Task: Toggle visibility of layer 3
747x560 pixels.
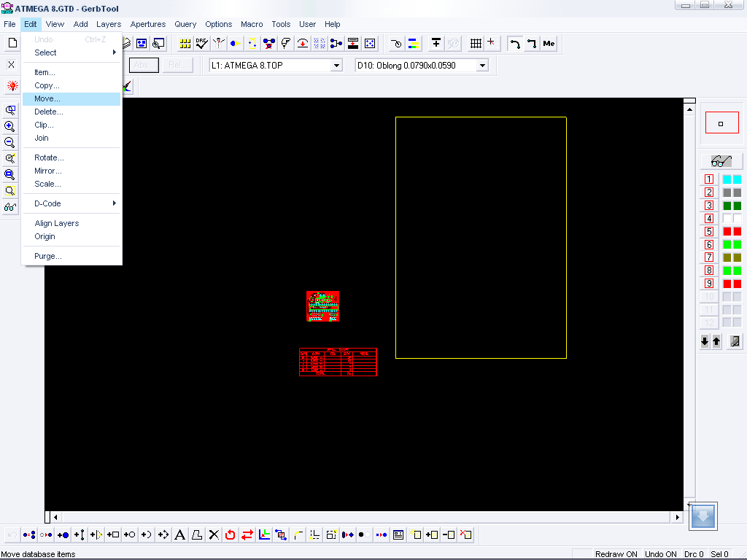Action: click(x=709, y=205)
